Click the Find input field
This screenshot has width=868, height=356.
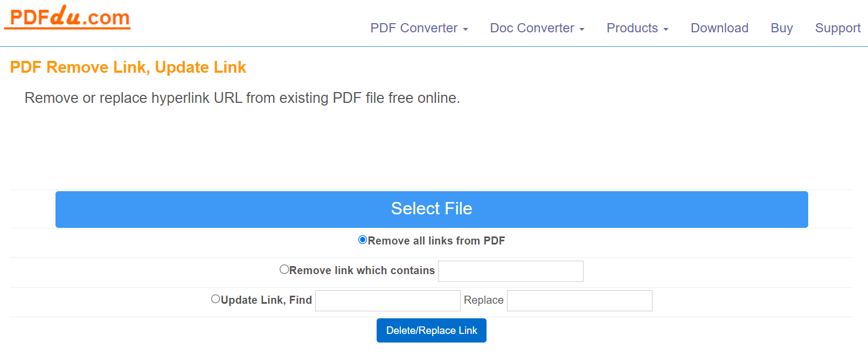387,301
